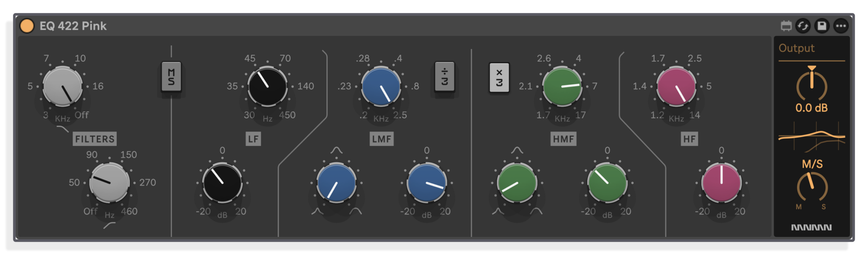Toggle the ÷3 button in LMF

coord(445,77)
